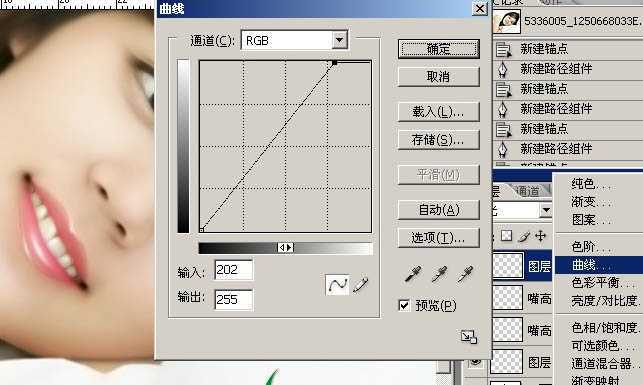Screen dimensions: 643x385
Task: Click the lock image pixels brush icon
Action: [x=524, y=236]
